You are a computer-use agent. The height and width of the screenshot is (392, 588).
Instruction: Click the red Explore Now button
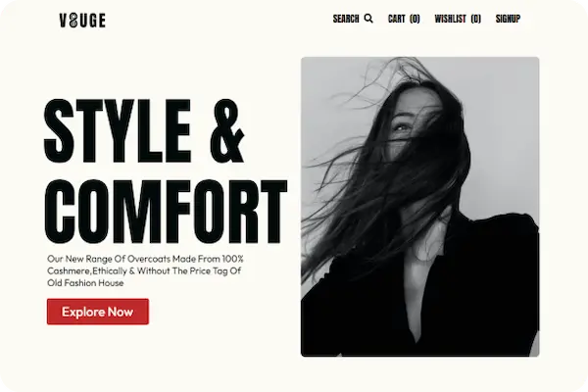pos(98,312)
